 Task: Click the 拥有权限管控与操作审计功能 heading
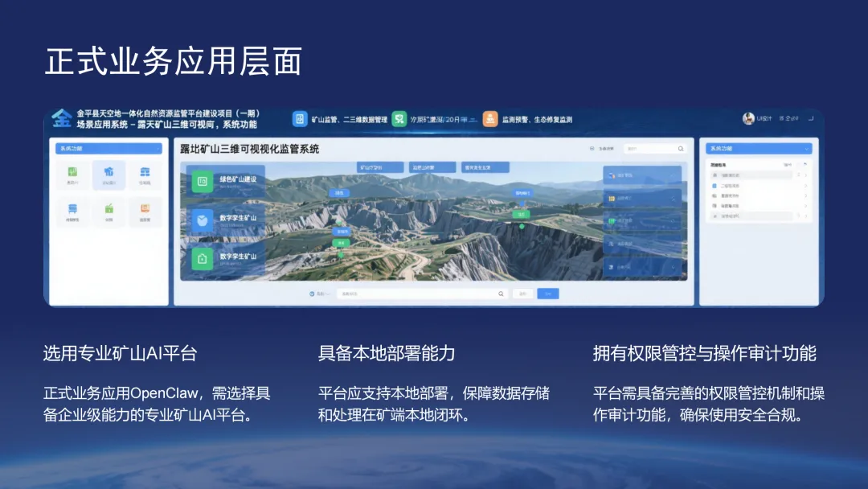tap(705, 353)
